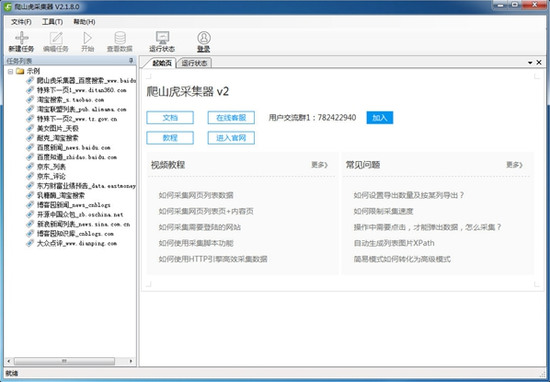
Task: Collapse the 示例 folder tree node
Action: 11,71
